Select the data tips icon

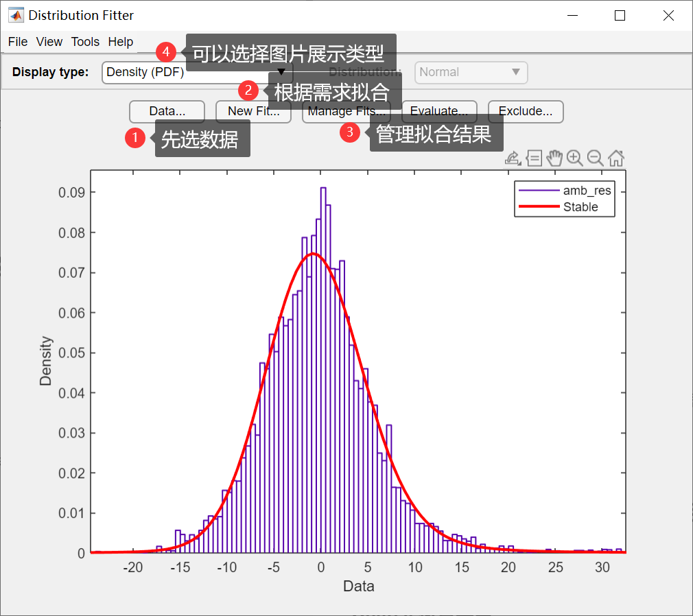tap(534, 158)
